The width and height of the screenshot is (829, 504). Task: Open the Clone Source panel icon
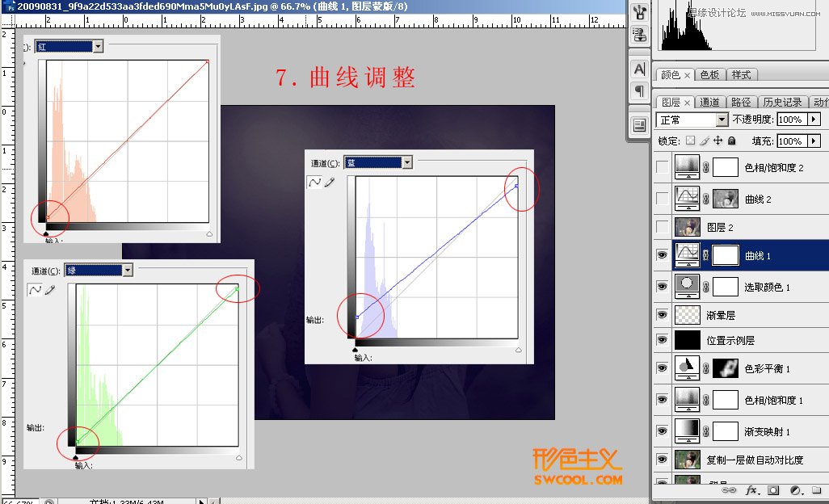point(640,35)
